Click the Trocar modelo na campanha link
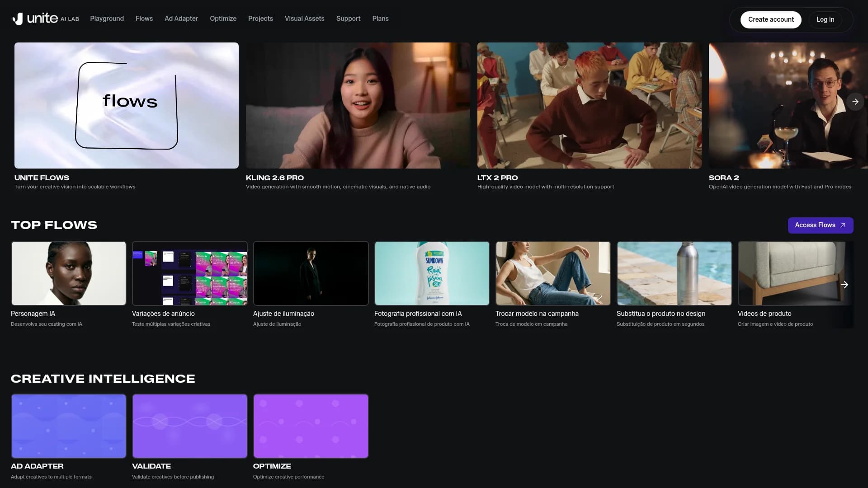 click(537, 314)
